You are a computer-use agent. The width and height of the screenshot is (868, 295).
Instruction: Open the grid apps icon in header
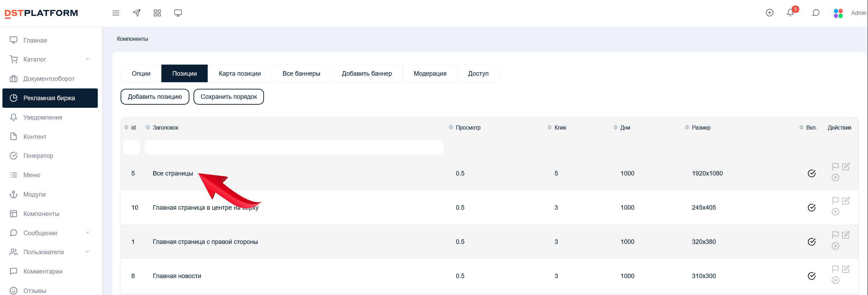[157, 13]
